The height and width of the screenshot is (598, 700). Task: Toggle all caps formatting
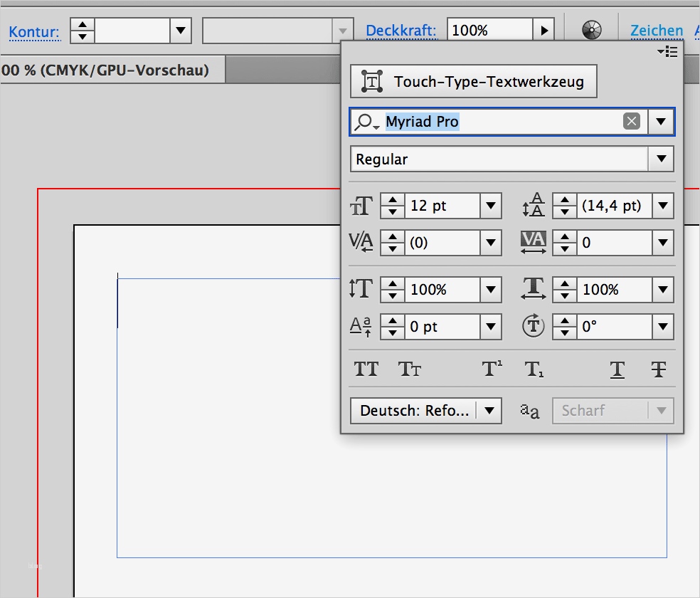366,369
